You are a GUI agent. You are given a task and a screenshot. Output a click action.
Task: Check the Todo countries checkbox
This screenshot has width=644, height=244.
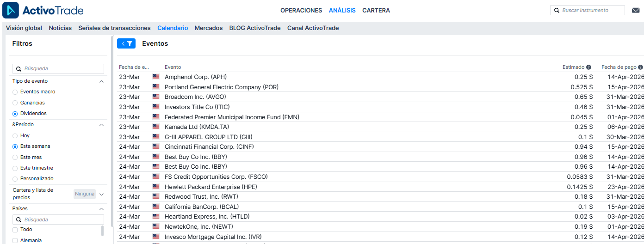tap(15, 230)
